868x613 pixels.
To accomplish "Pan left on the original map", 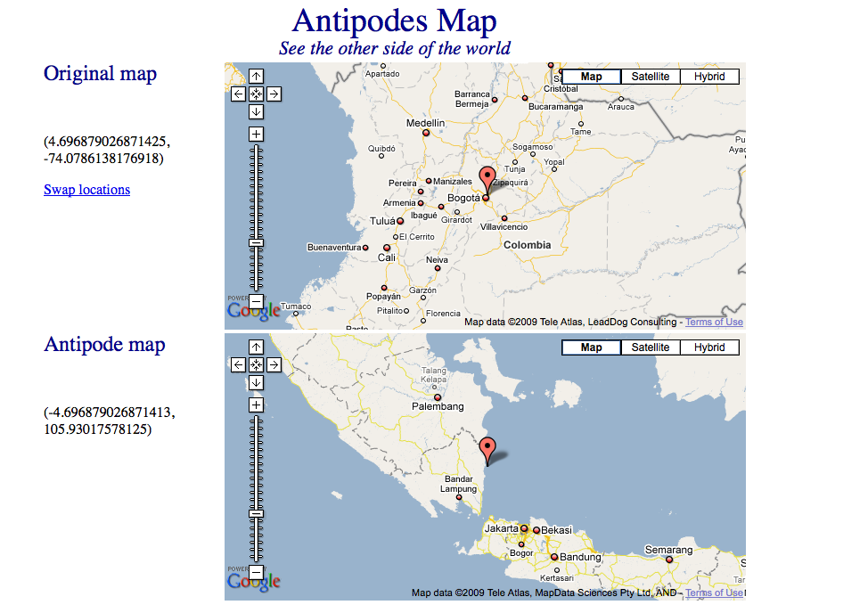I will [238, 94].
